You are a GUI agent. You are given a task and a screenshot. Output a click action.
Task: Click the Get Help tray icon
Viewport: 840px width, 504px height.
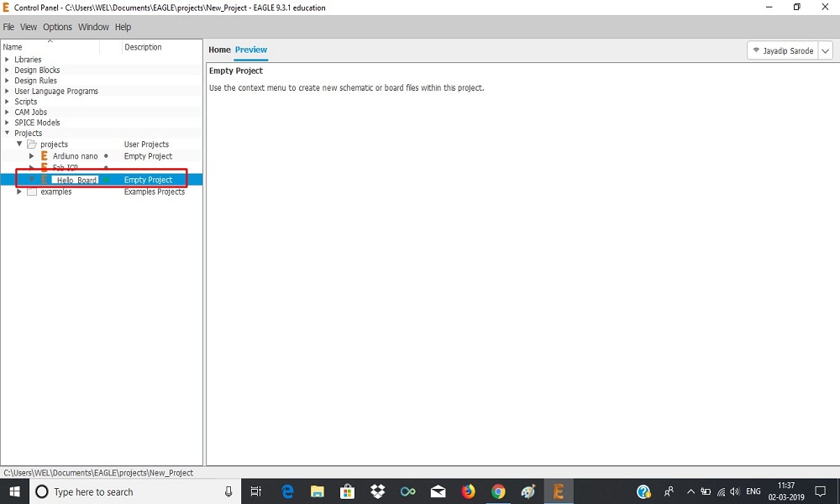tap(643, 491)
